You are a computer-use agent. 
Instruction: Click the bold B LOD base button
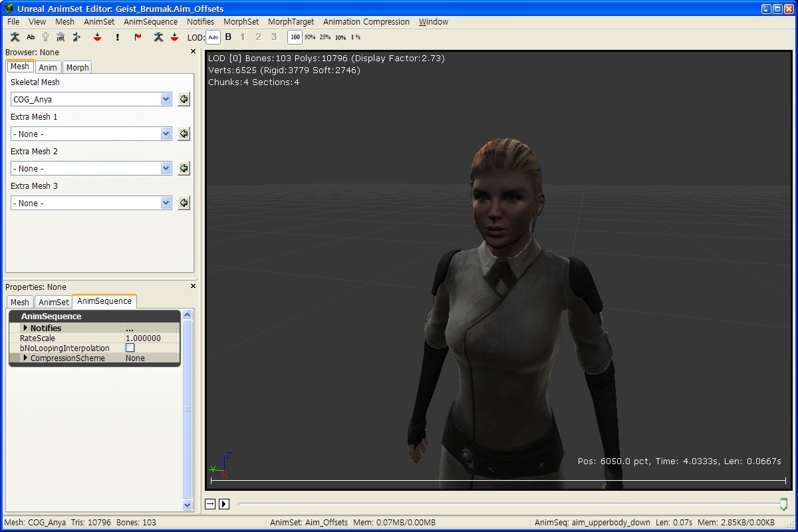[x=228, y=37]
